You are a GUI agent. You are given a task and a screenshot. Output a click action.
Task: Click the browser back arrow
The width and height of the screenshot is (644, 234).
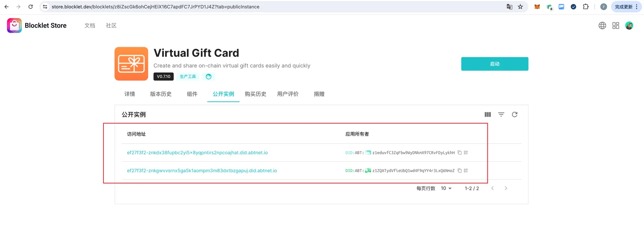point(6,7)
